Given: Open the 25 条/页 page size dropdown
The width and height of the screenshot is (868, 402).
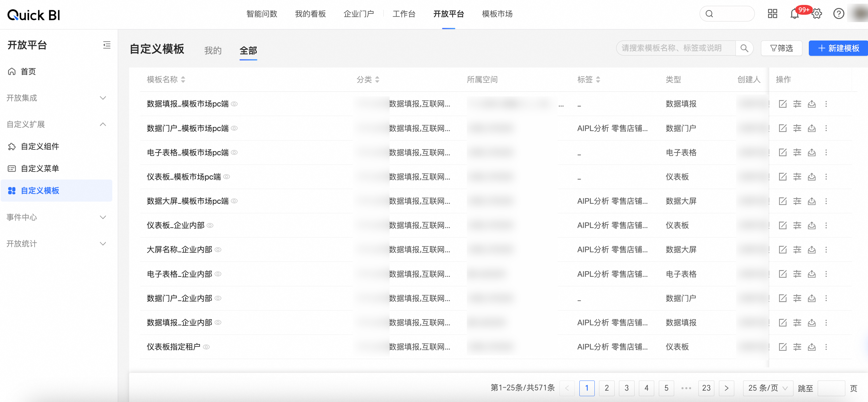Looking at the screenshot, I should (768, 388).
